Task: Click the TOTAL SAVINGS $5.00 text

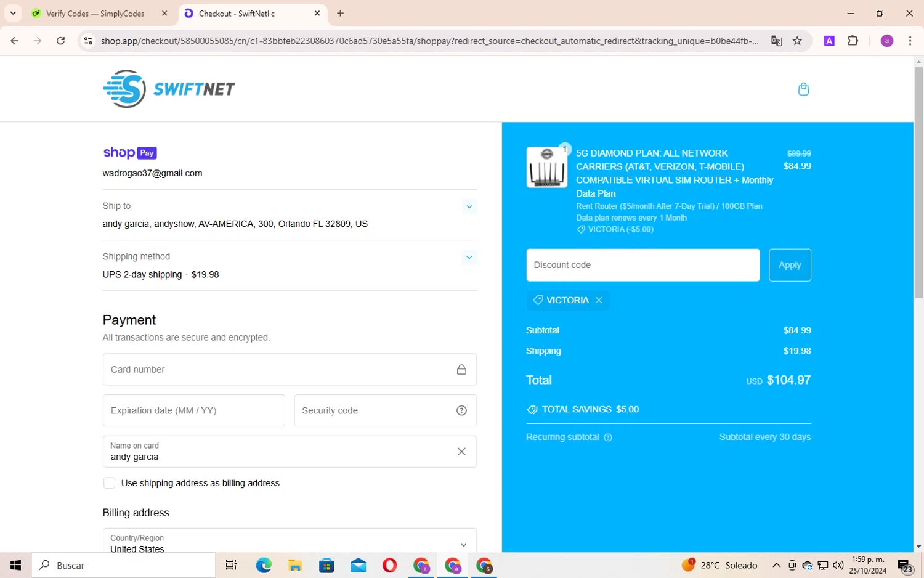Action: 590,409
